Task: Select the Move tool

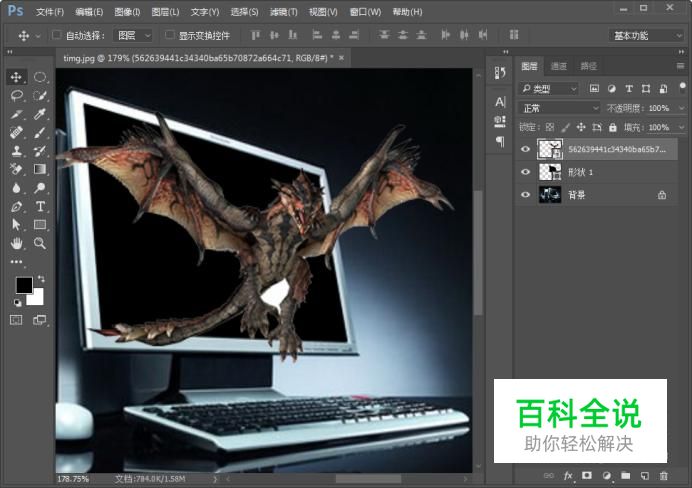Action: pyautogui.click(x=17, y=77)
